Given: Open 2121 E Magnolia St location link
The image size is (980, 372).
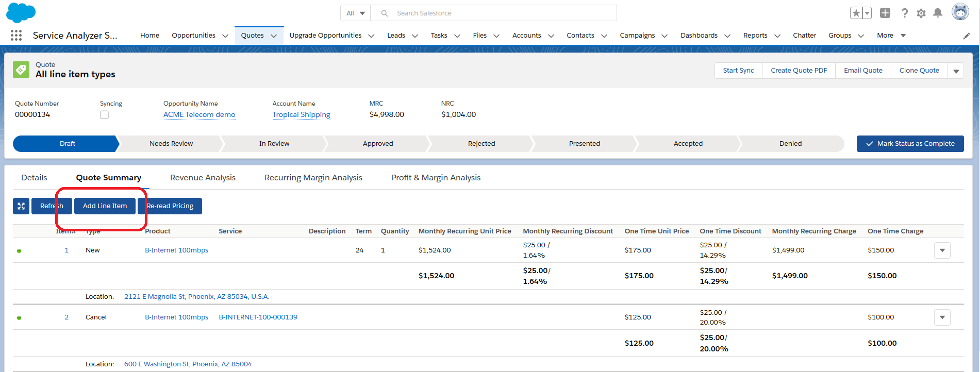Looking at the screenshot, I should click(x=196, y=297).
